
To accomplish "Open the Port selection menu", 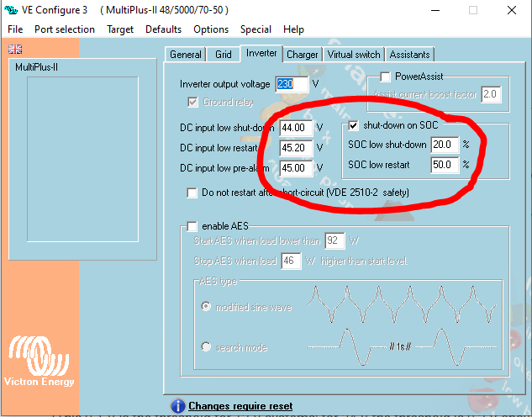I will pos(65,29).
